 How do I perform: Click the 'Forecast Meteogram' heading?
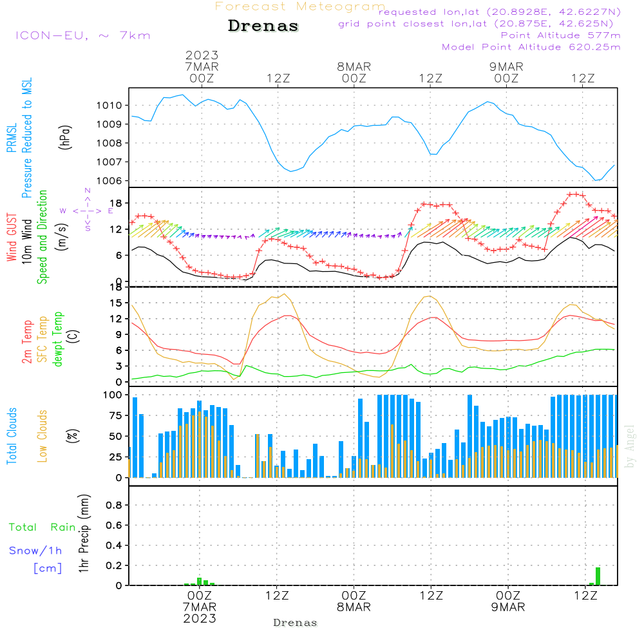click(x=300, y=6)
